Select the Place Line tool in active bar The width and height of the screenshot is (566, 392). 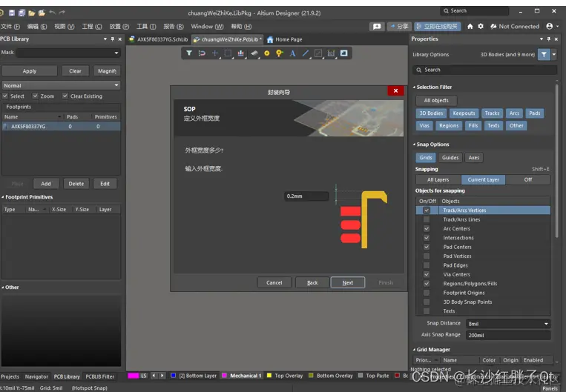(306, 53)
